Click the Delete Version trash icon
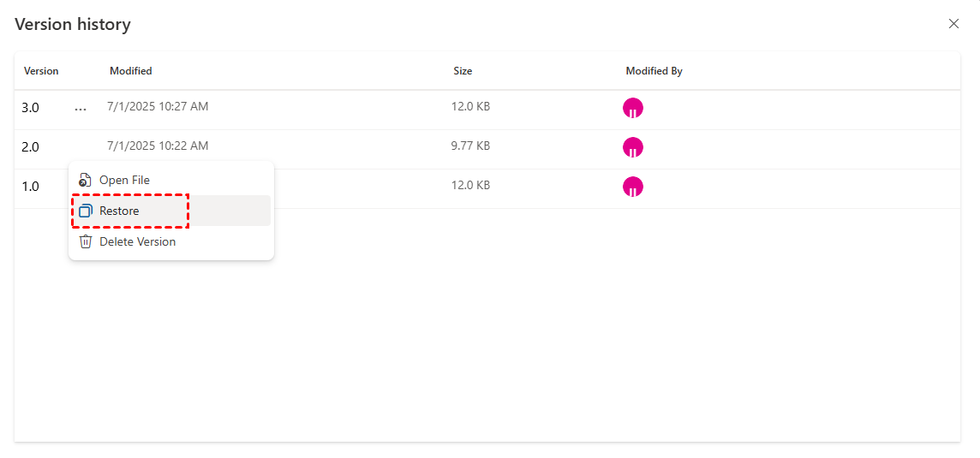 (x=85, y=241)
